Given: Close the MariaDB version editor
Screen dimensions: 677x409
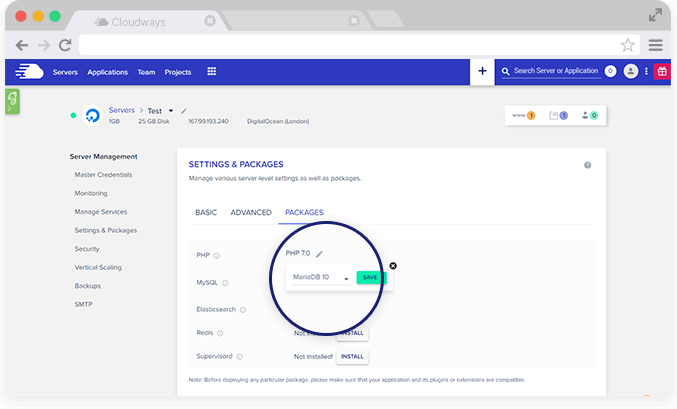Looking at the screenshot, I should pos(392,265).
